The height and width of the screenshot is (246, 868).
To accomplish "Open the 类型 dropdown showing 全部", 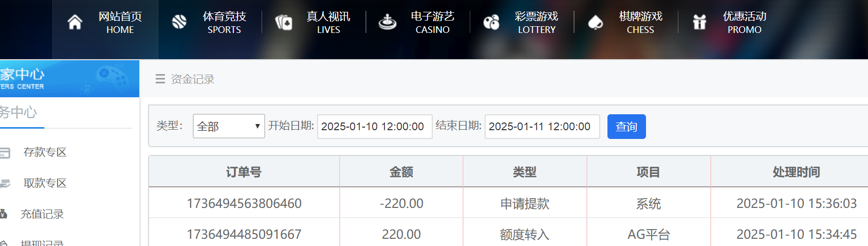I will click(229, 126).
